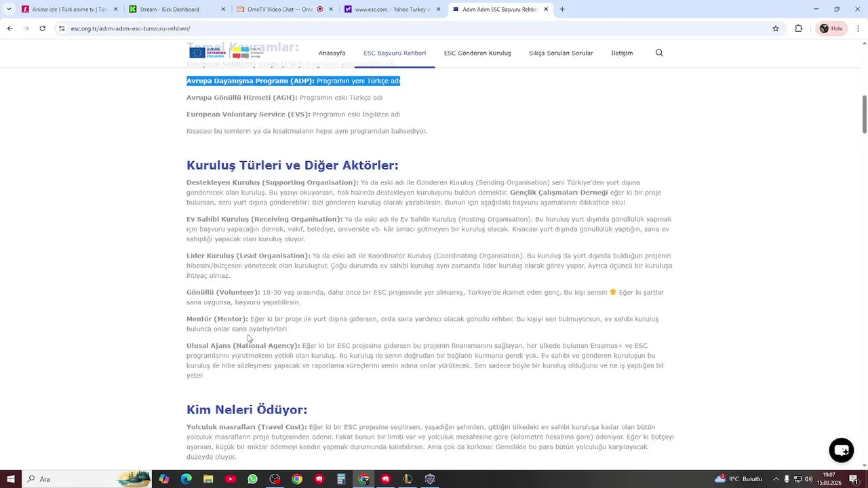Click the taskbar Ara search box
This screenshot has width=868, height=488.
pos(87,479)
